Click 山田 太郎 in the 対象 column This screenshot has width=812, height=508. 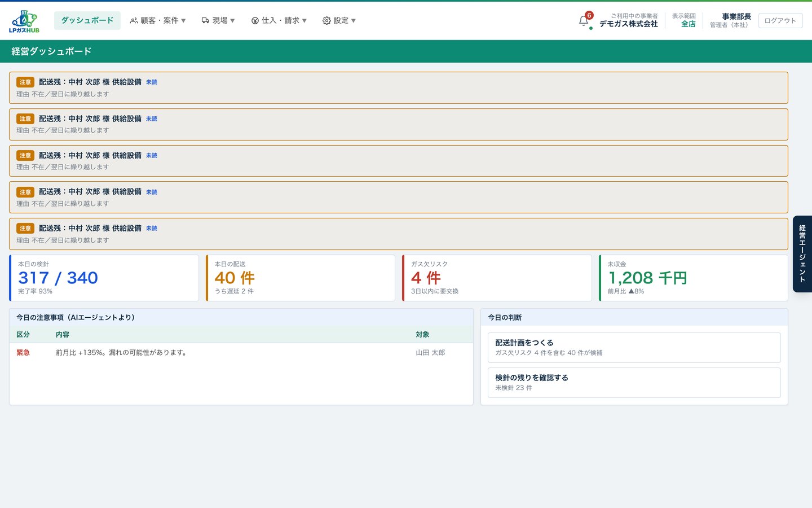(430, 353)
